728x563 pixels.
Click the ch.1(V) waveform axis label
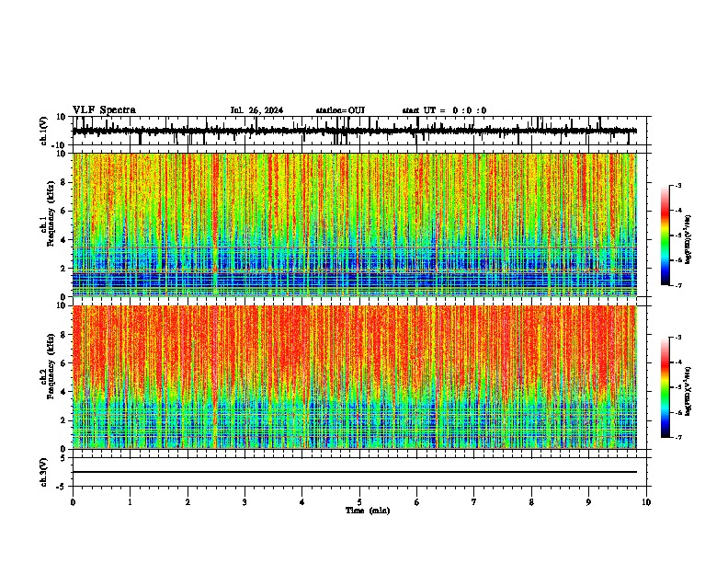[x=43, y=131]
